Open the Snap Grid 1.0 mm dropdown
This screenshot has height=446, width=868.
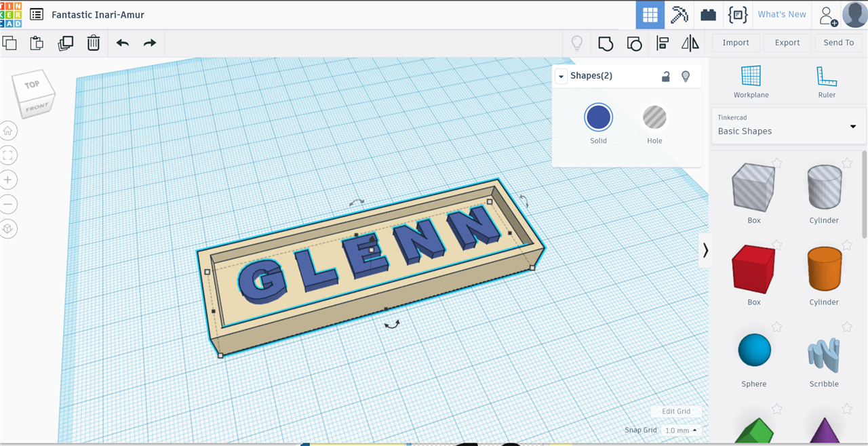pos(682,430)
